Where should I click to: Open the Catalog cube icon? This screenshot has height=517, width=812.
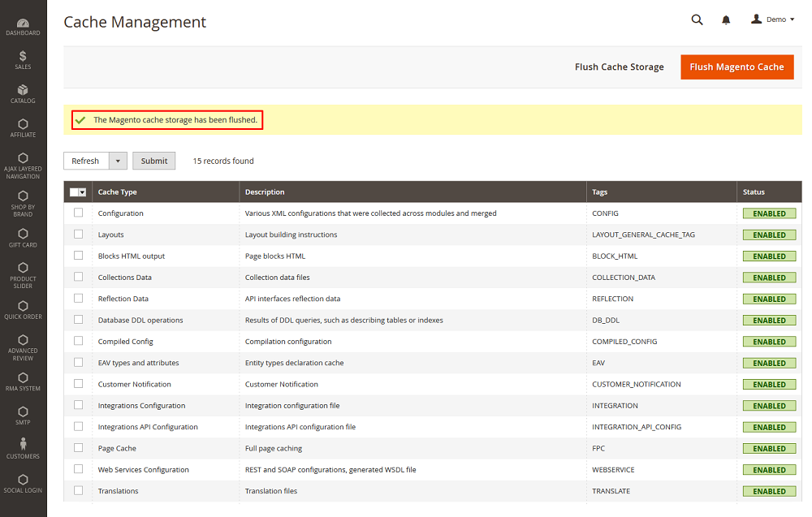point(23,93)
